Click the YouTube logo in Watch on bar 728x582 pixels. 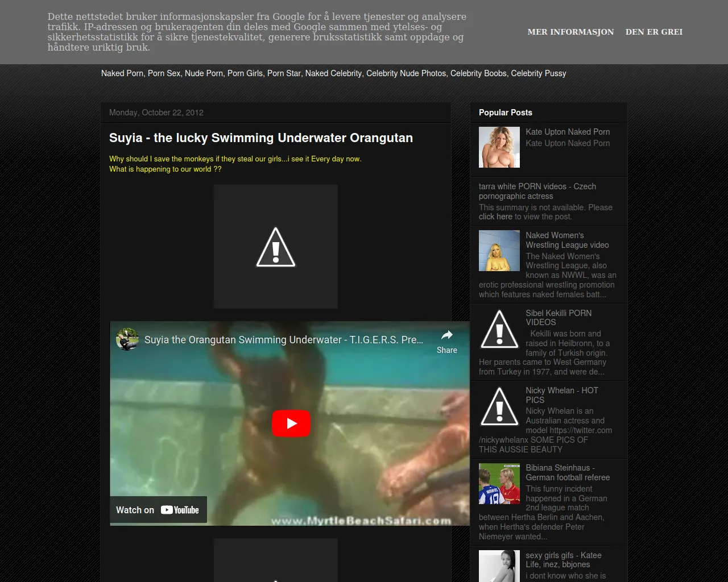(180, 510)
